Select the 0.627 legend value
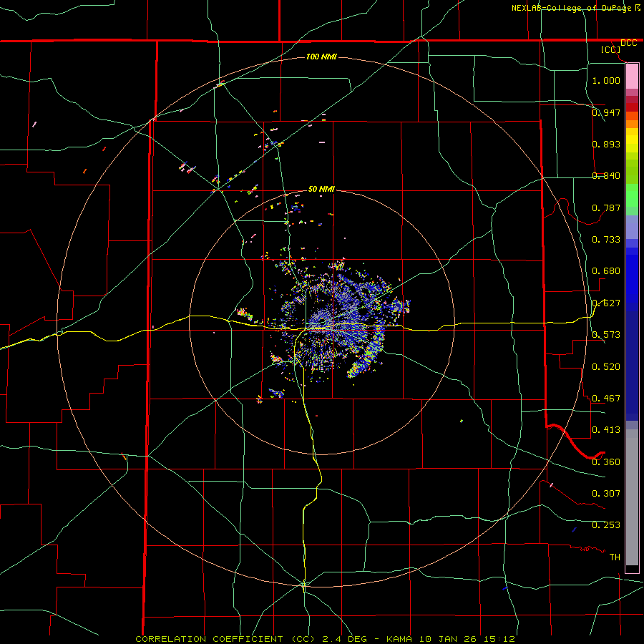This screenshot has height=644, width=644. pos(606,303)
